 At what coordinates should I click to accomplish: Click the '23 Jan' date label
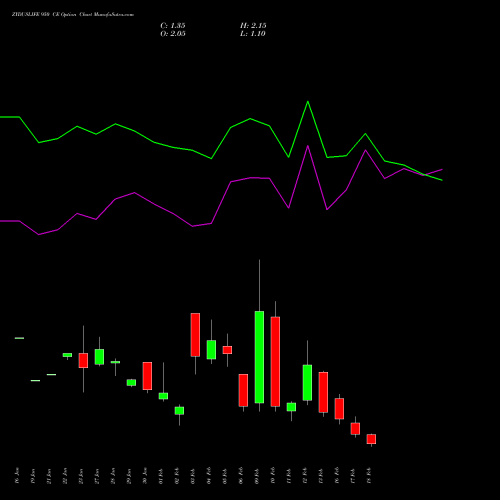tap(81, 476)
